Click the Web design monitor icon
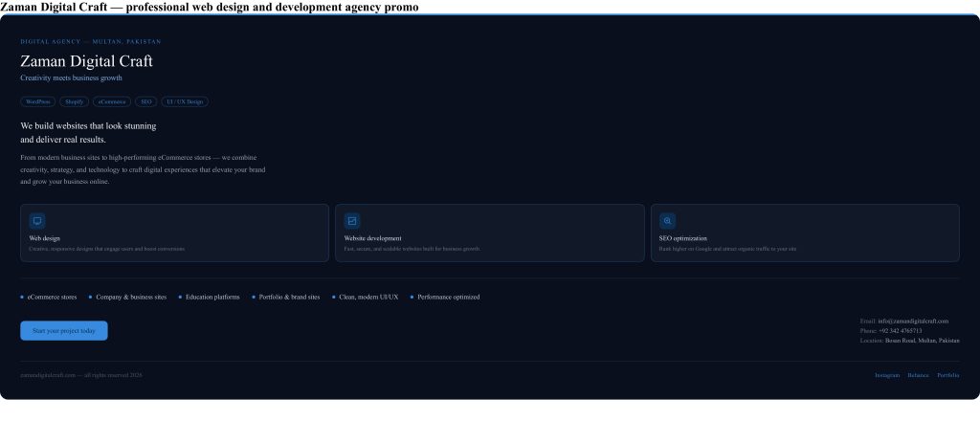The image size is (980, 443). pyautogui.click(x=37, y=221)
